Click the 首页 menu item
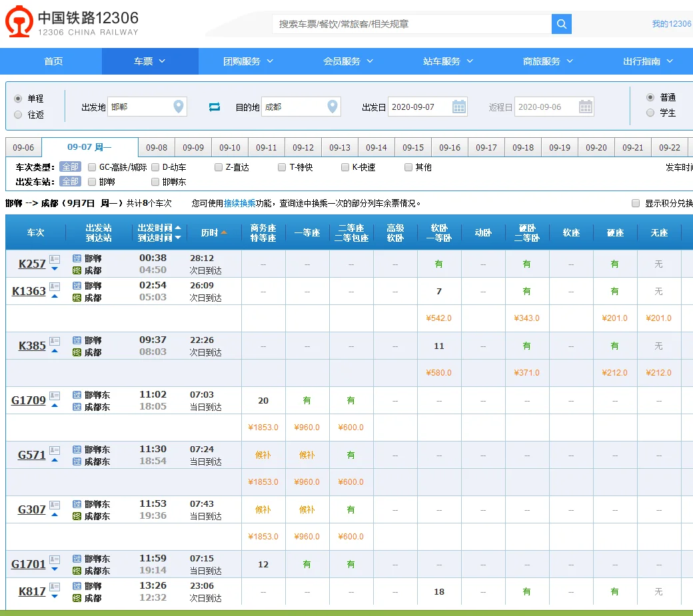This screenshot has width=693, height=616. tap(53, 61)
